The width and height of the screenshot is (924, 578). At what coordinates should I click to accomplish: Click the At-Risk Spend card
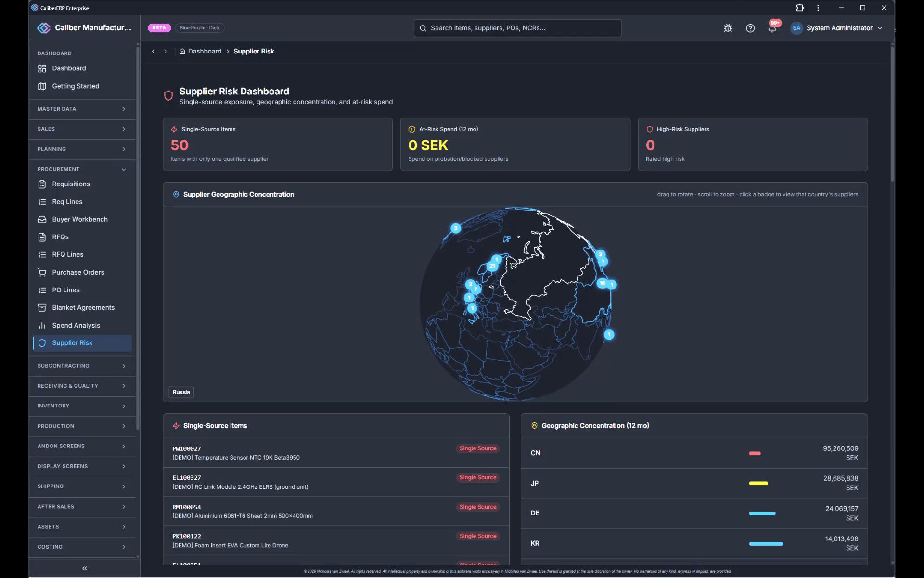click(x=515, y=144)
